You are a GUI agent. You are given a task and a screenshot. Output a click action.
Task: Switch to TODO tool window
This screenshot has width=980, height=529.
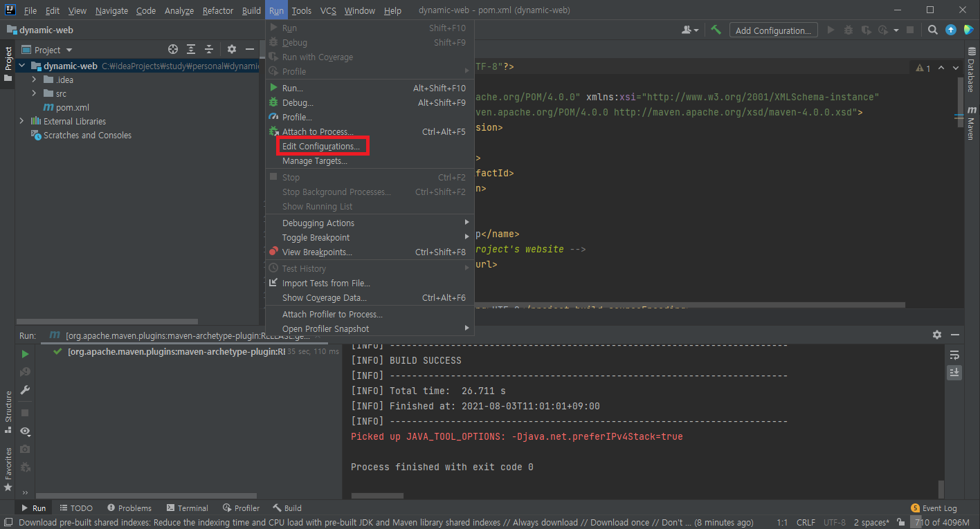click(x=75, y=508)
